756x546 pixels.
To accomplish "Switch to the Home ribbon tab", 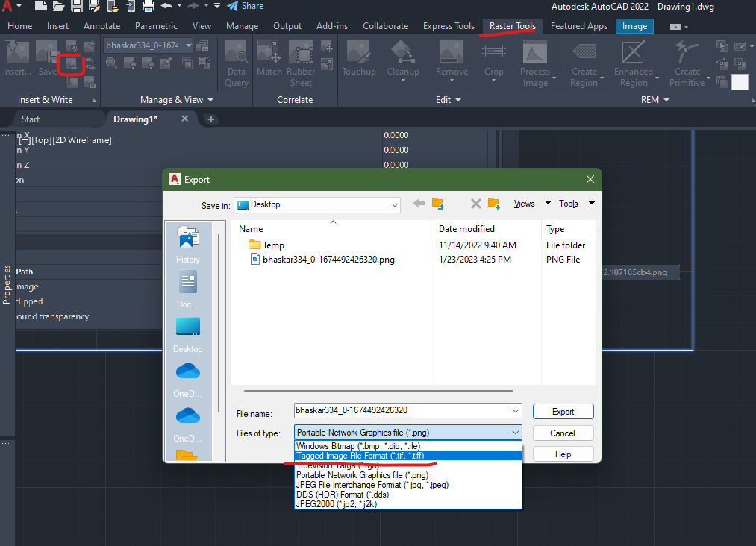I will (x=19, y=25).
